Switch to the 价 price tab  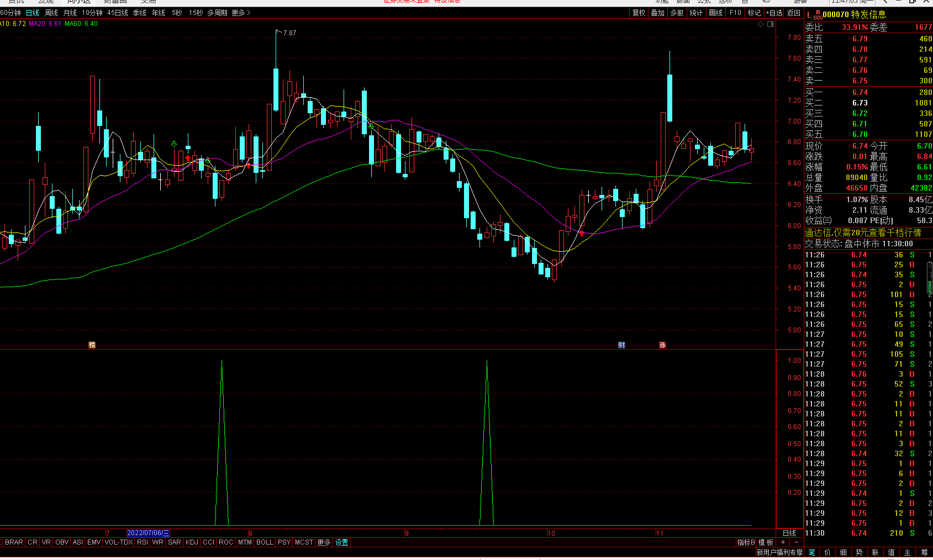pos(827,552)
